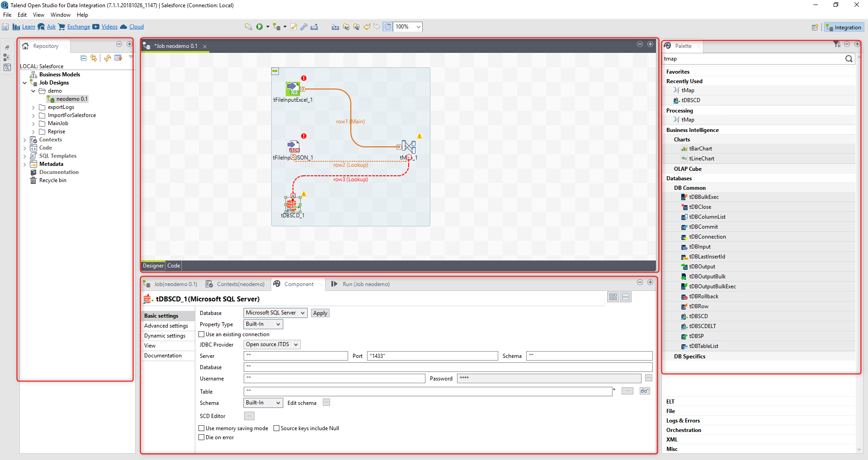Select the tFileInputJSON_1 component on canvas

click(x=294, y=147)
